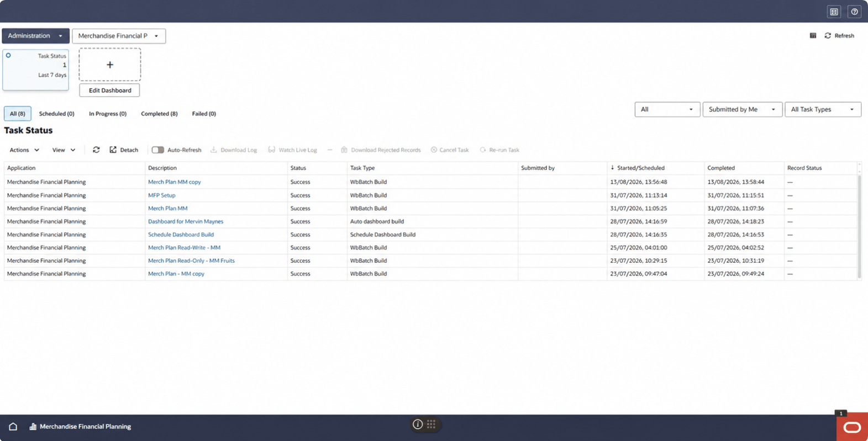Detach the Task Status table
The width and height of the screenshot is (868, 441).
[124, 150]
